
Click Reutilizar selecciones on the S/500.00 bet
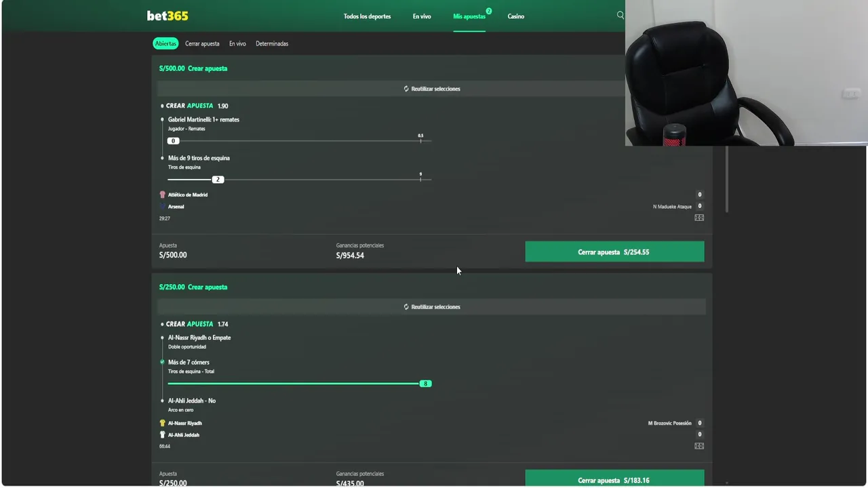pyautogui.click(x=431, y=89)
